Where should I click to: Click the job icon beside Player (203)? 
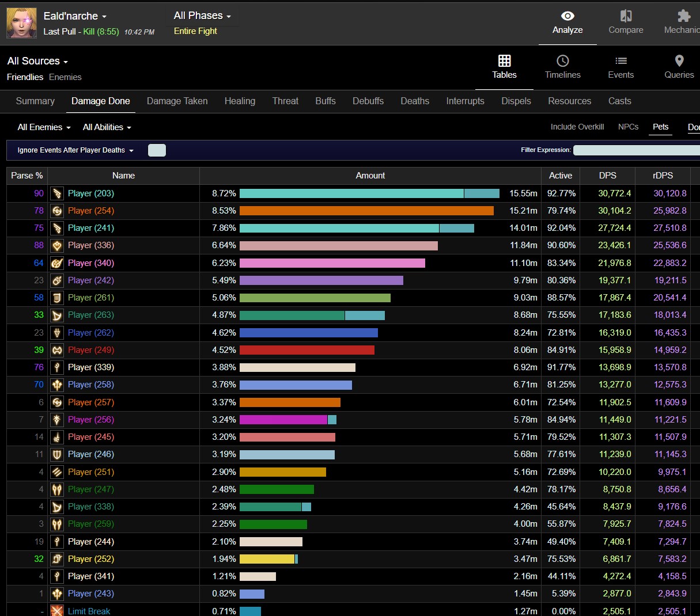(57, 193)
